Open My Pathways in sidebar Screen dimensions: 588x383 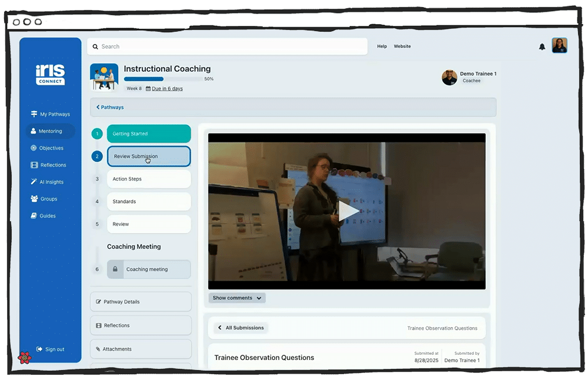[x=50, y=114]
